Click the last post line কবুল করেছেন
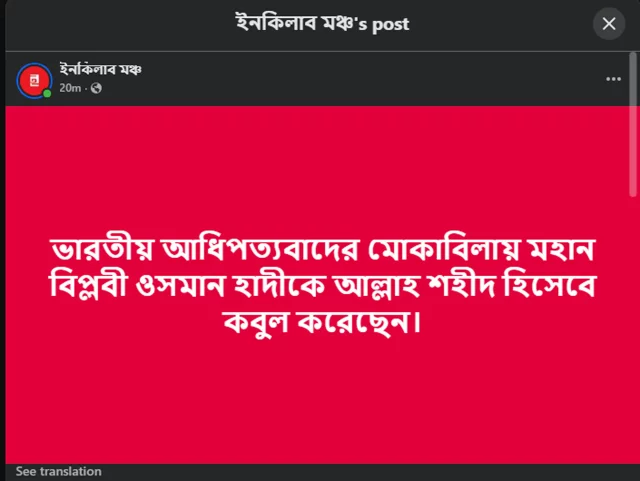The image size is (640, 481). (x=322, y=322)
